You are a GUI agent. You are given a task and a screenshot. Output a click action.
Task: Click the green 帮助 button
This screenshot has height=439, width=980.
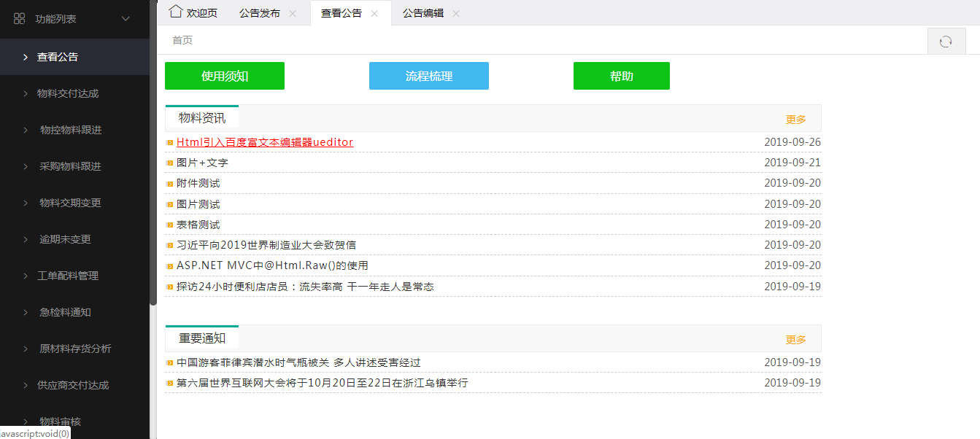click(x=622, y=76)
